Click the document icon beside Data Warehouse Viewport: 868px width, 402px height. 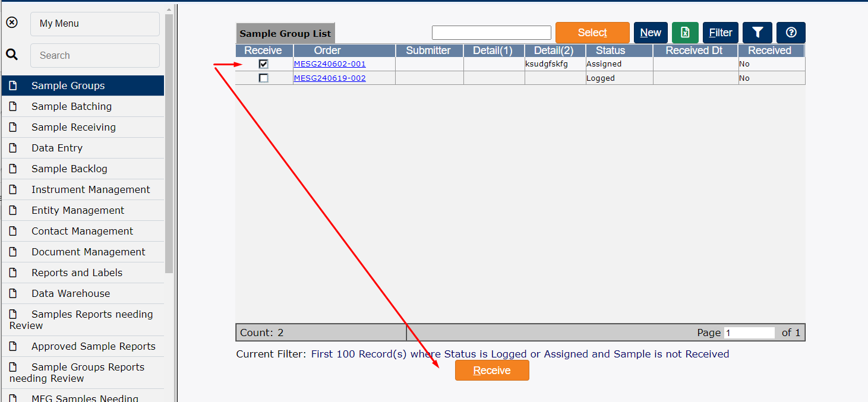(x=13, y=293)
